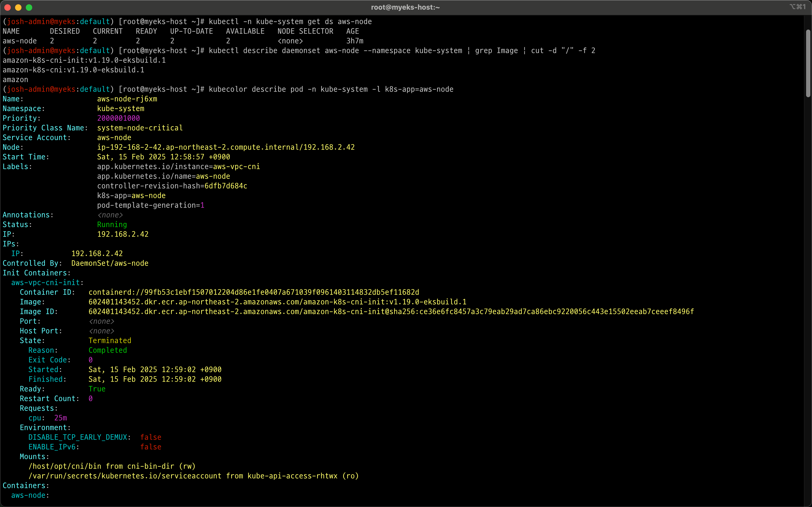Click the amazon-k8s-cni-init:v1.19.0-eksbuild.1 output line
The width and height of the screenshot is (812, 507).
84,60
